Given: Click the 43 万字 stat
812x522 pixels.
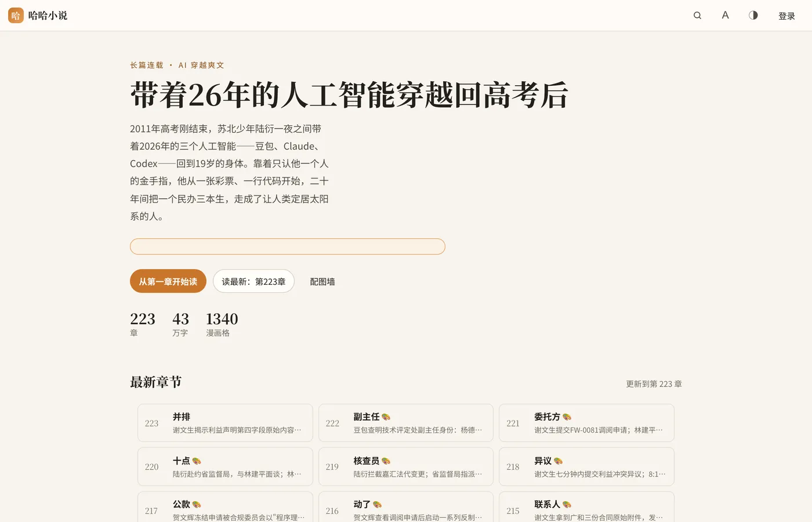Looking at the screenshot, I should click(180, 324).
